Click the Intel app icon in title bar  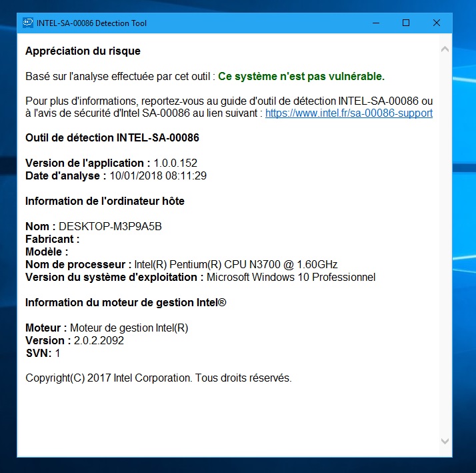(x=27, y=23)
